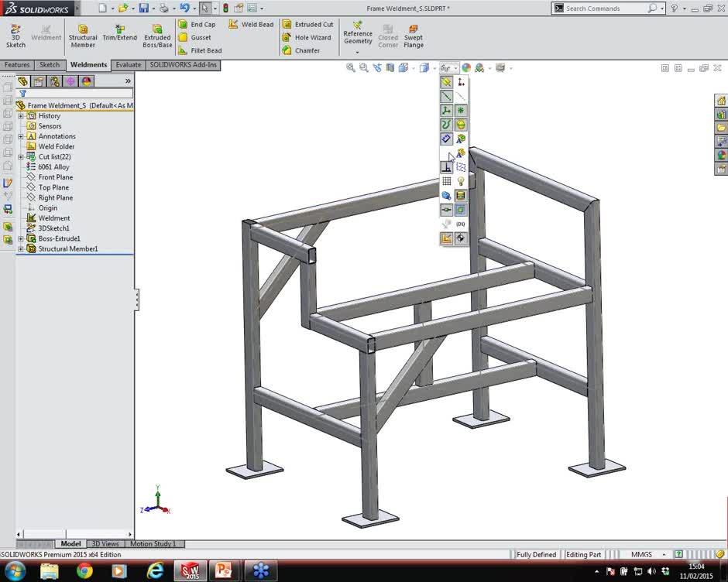Toggle grid display in the flyout menu
This screenshot has height=582, width=728.
(x=448, y=181)
